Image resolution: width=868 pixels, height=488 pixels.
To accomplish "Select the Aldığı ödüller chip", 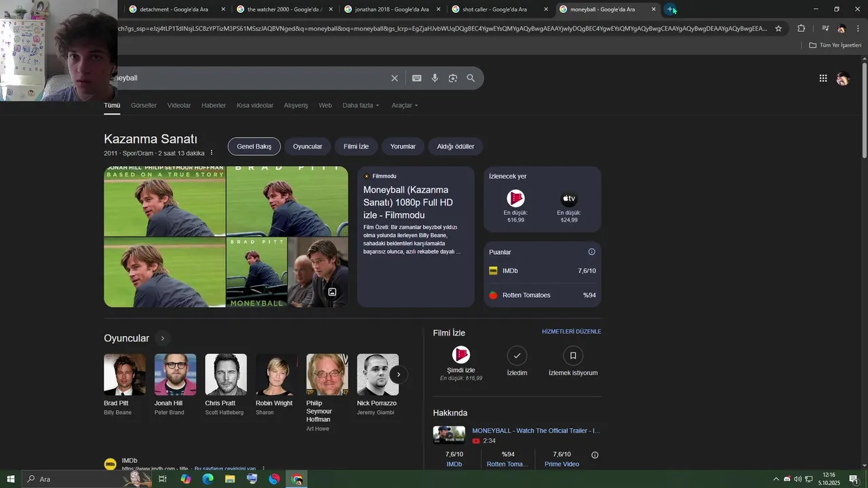I will click(456, 146).
